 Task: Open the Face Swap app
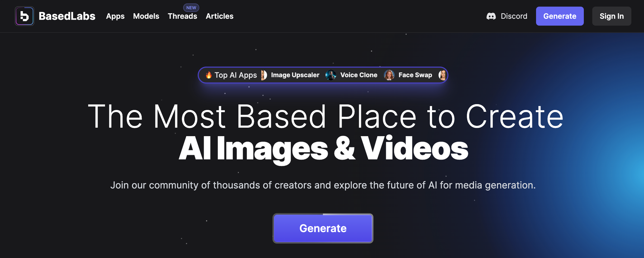[415, 75]
